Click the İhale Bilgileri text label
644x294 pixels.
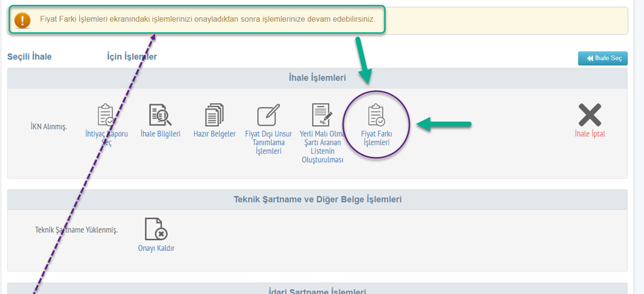161,134
